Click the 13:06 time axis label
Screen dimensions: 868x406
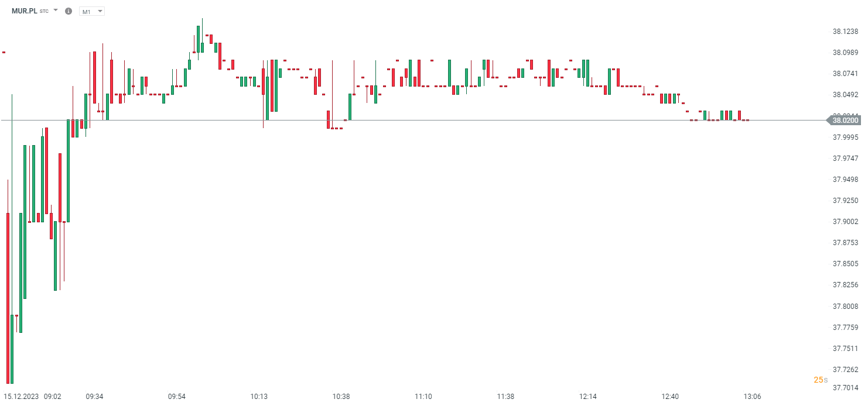752,397
